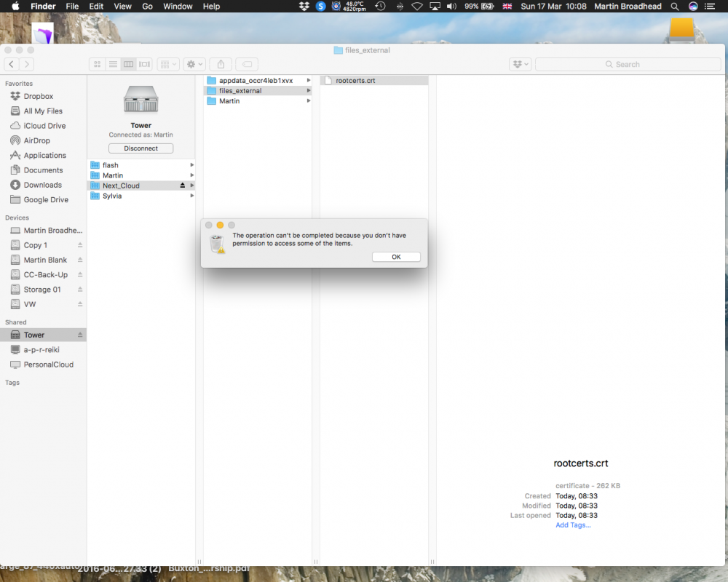Switch to list view
Screen dimensions: 728x582
(113, 64)
